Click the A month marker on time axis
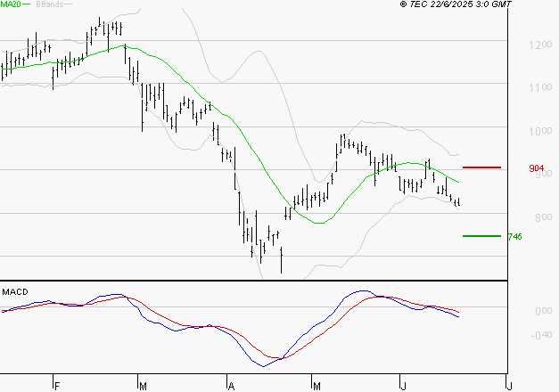Image resolution: width=559 pixels, height=392 pixels. (232, 387)
